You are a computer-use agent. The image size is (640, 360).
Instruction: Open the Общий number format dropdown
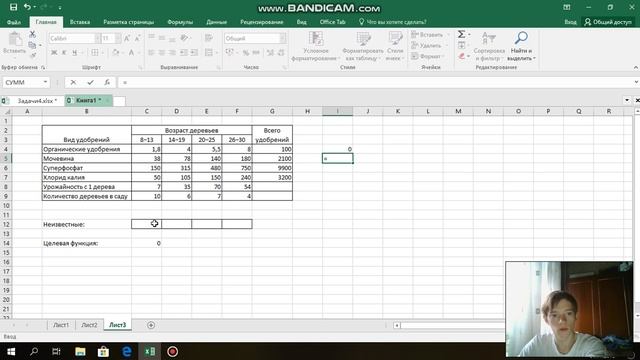(x=282, y=38)
